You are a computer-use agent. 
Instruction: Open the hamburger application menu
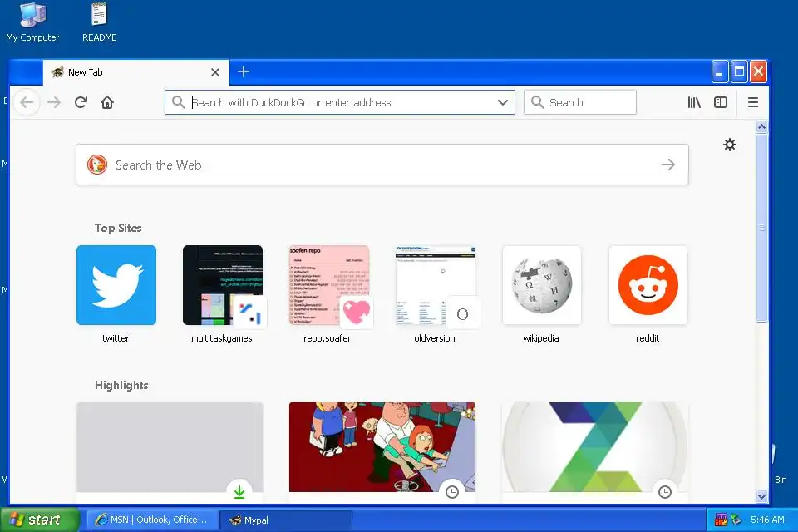click(x=753, y=102)
